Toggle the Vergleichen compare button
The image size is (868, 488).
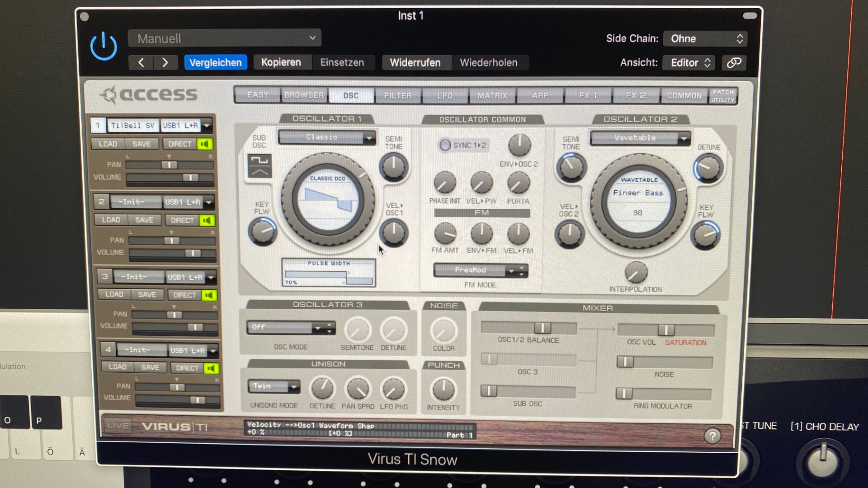[x=215, y=63]
